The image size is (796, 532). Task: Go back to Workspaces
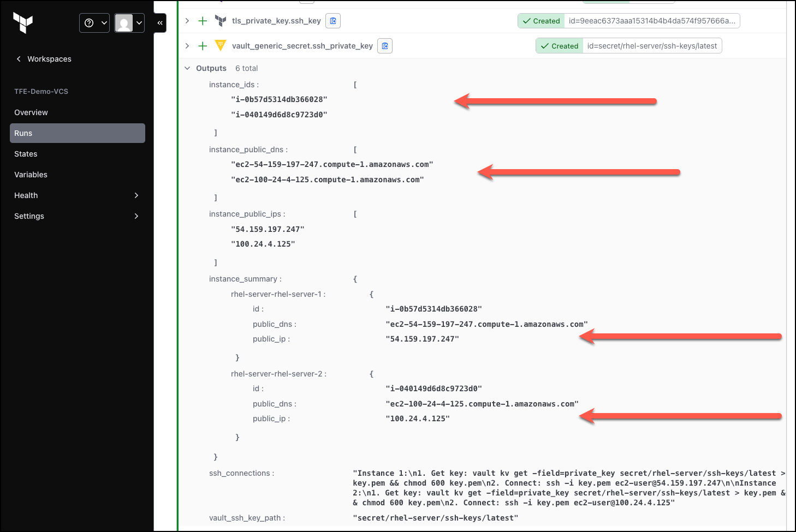pos(44,59)
